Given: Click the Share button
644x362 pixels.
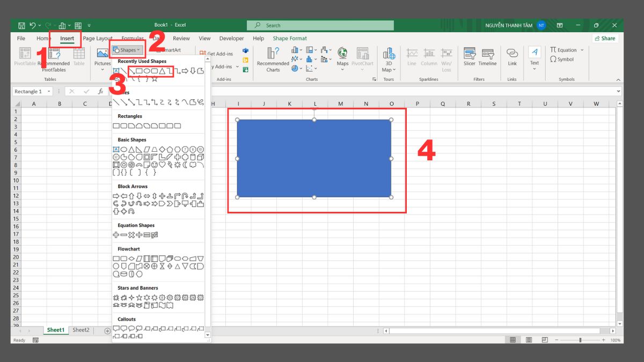Looking at the screenshot, I should 605,38.
